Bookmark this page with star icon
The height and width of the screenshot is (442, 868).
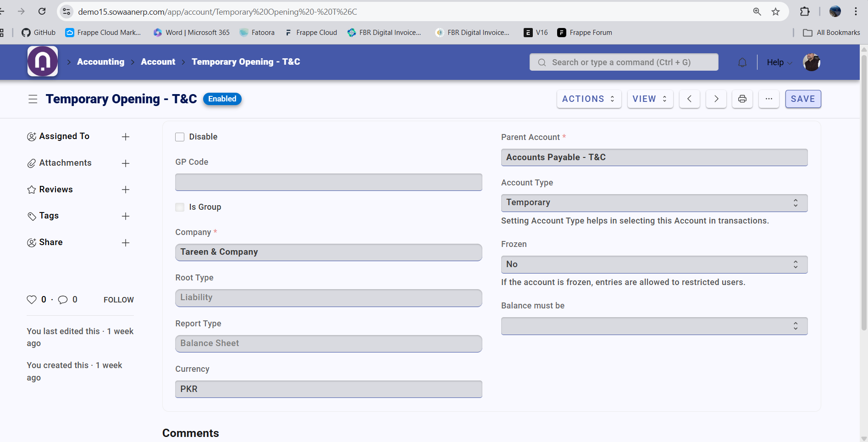click(775, 11)
